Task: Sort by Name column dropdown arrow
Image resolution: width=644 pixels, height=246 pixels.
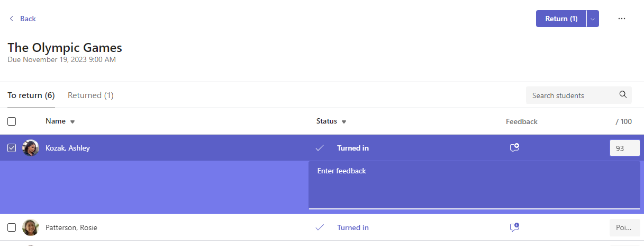Action: coord(72,122)
